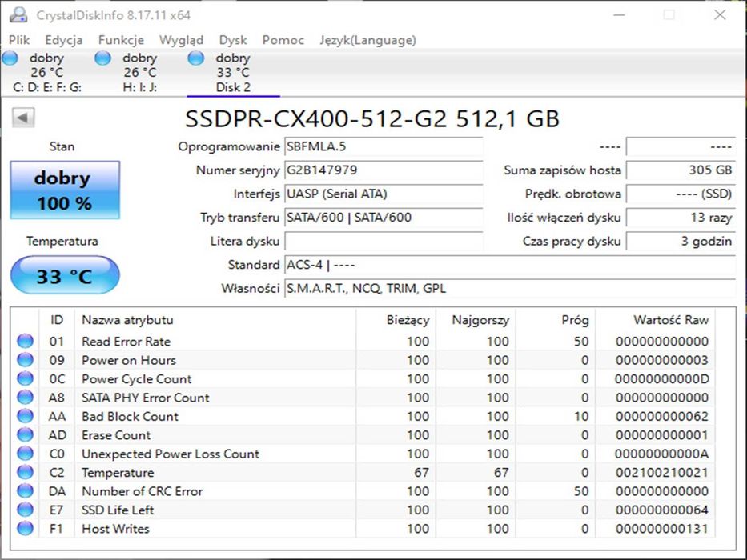Screen dimensions: 747x560
Task: Click the CrystalDiskInfo app icon in title bar
Action: [x=18, y=15]
